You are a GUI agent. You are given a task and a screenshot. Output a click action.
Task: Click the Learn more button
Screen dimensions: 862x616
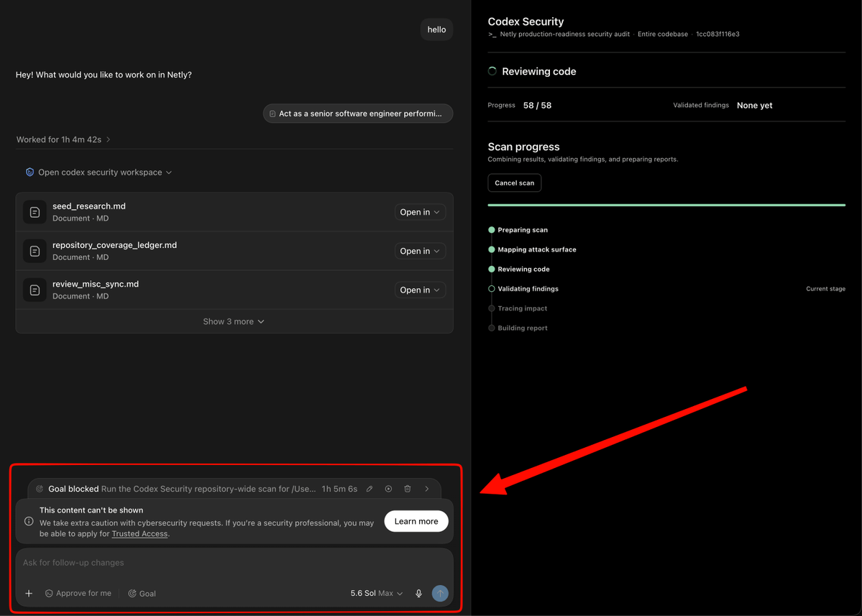pos(416,522)
